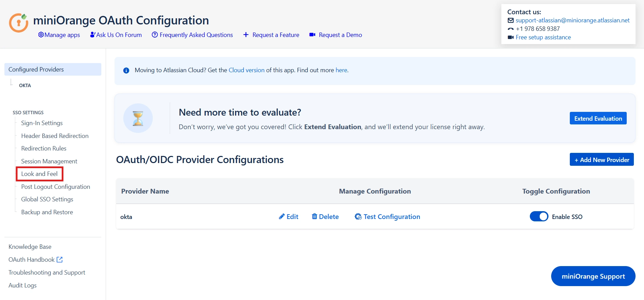Click the pencil icon for okta Edit
Viewport: 644px width, 300px height.
[x=282, y=217]
